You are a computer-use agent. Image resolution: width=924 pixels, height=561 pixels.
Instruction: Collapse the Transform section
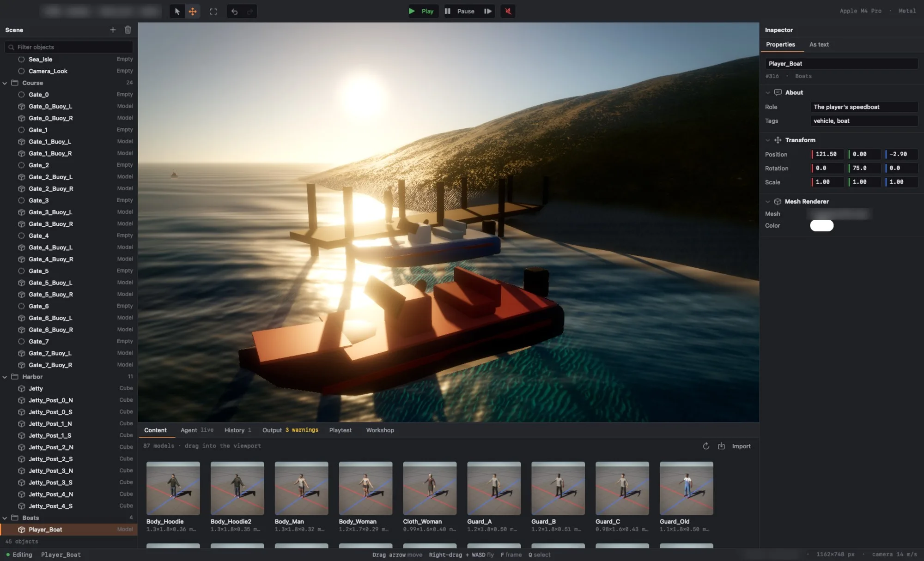pyautogui.click(x=768, y=140)
